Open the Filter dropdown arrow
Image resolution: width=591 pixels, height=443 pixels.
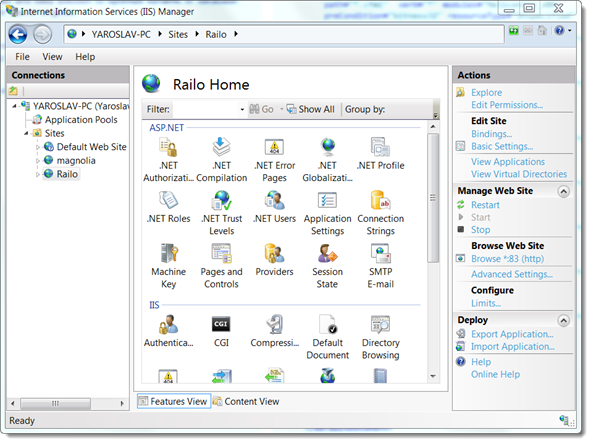pos(242,110)
